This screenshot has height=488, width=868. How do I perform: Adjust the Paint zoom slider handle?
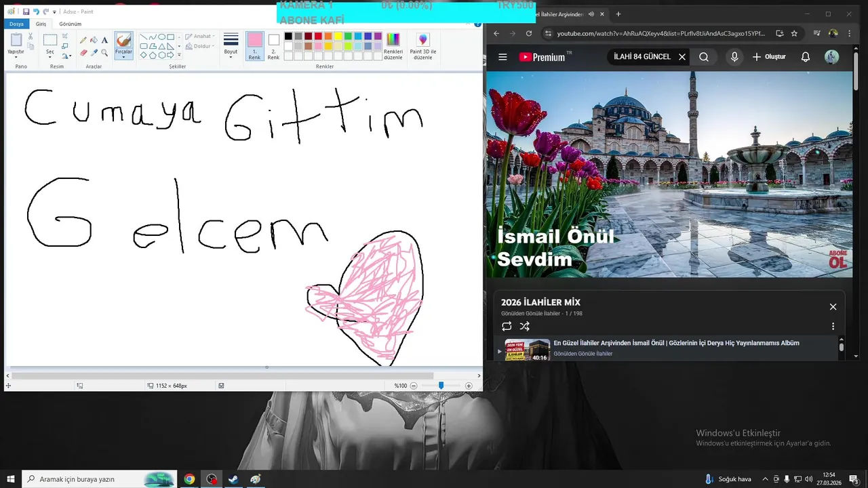click(441, 386)
